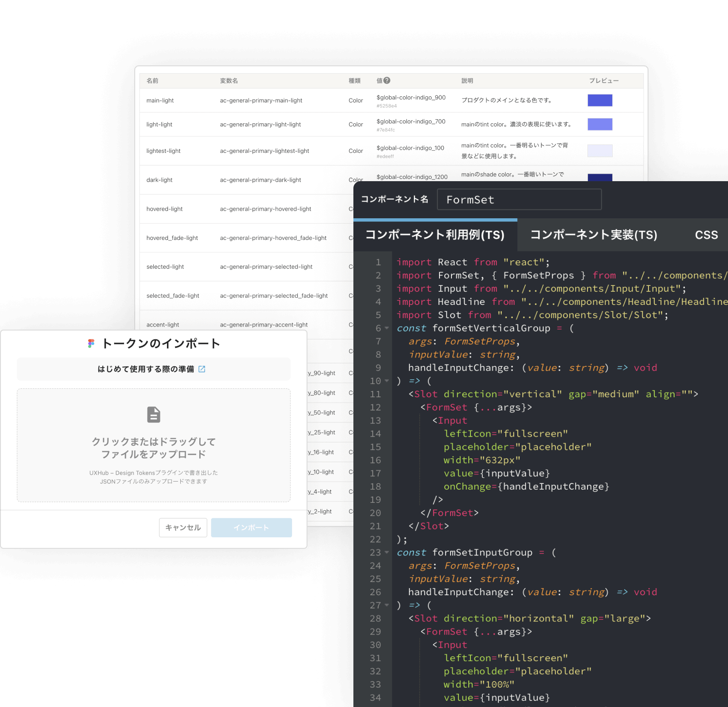Click the Figma logo in the import dialog
This screenshot has height=707, width=728.
[91, 343]
